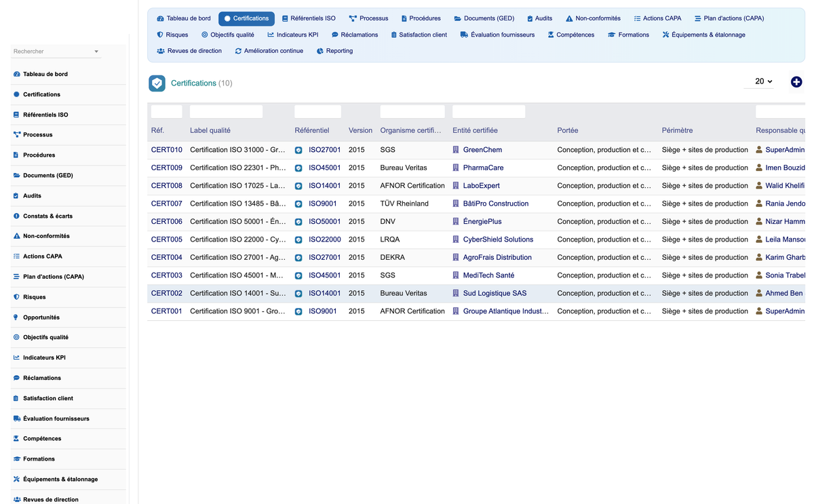The width and height of the screenshot is (814, 504).
Task: Click the Label qualité filter field
Action: (x=226, y=112)
